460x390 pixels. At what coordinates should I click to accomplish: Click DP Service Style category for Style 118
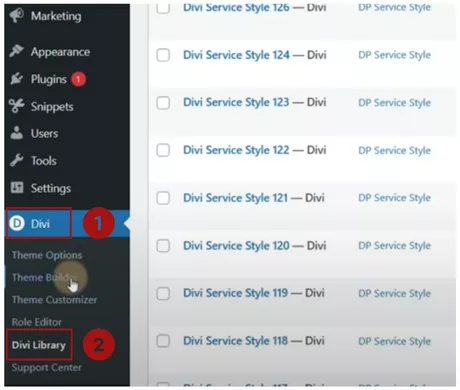[x=395, y=341]
